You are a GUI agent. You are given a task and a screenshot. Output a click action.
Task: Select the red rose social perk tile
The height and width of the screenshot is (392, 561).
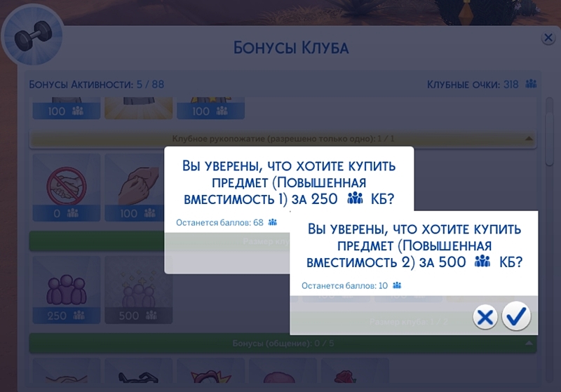click(355, 371)
